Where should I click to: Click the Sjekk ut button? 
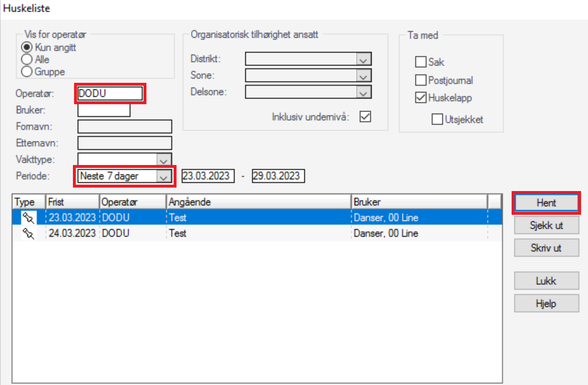tap(546, 225)
